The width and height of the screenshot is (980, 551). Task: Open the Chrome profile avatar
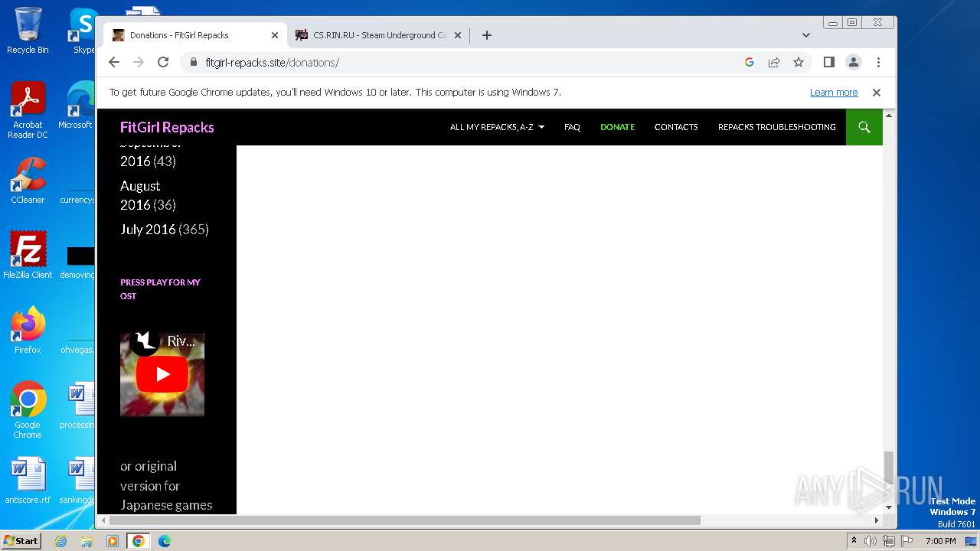(x=854, y=62)
